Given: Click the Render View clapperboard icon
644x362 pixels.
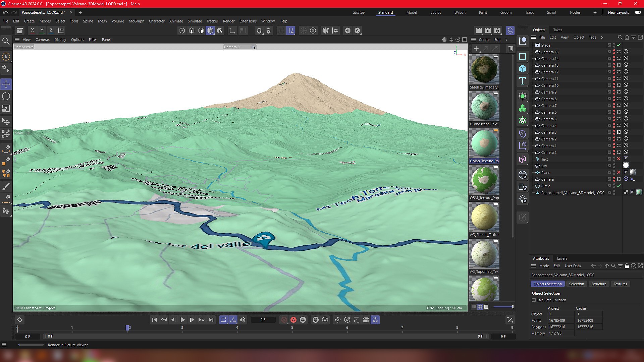Looking at the screenshot, I should pos(479,31).
